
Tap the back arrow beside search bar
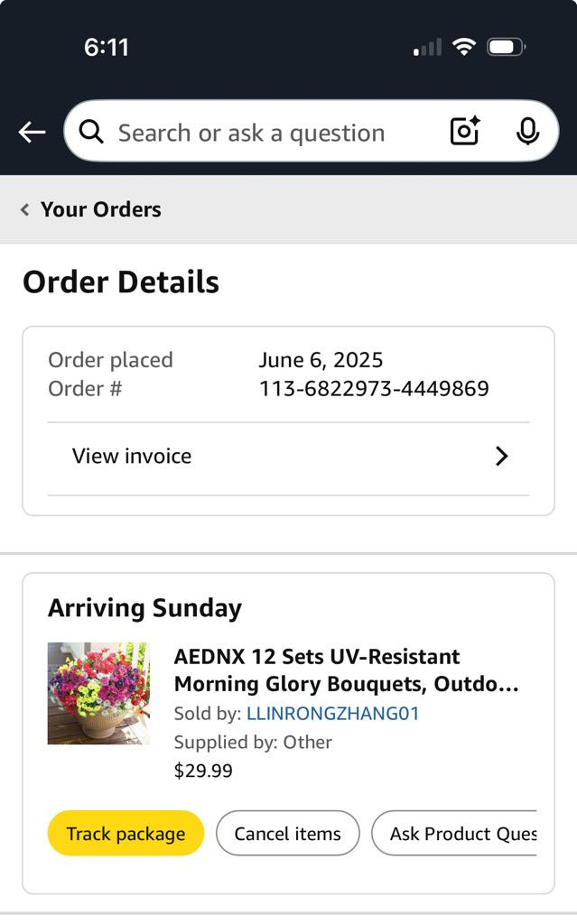point(32,133)
